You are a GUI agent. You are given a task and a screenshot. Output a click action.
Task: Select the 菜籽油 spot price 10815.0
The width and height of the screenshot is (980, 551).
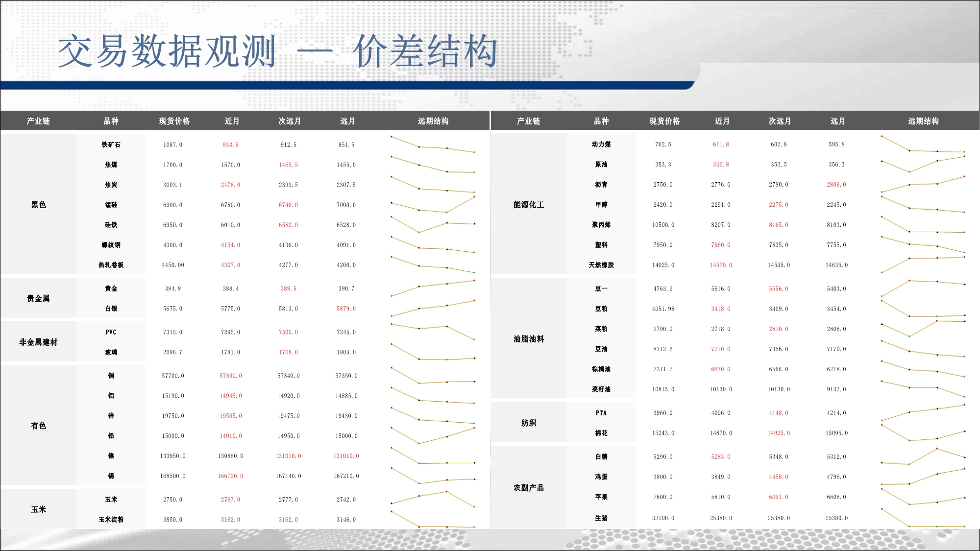click(x=663, y=389)
